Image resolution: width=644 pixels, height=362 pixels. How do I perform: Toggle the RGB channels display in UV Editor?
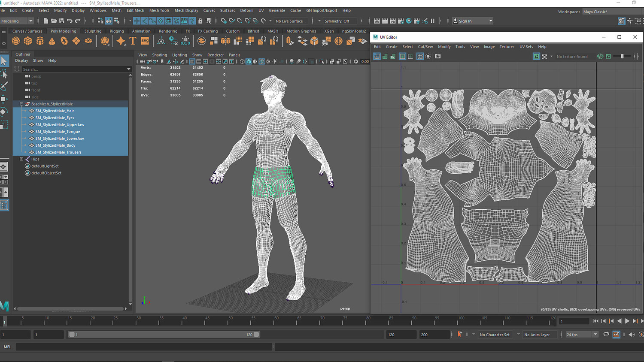pyautogui.click(x=600, y=56)
